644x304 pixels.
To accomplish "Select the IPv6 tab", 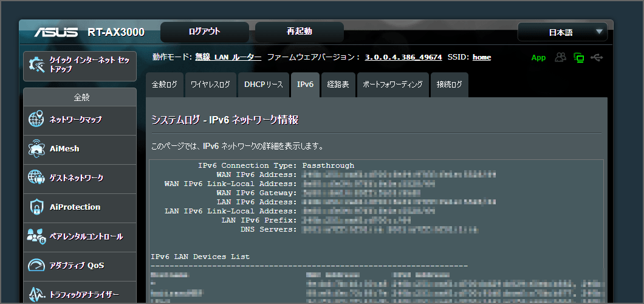I will coord(305,85).
